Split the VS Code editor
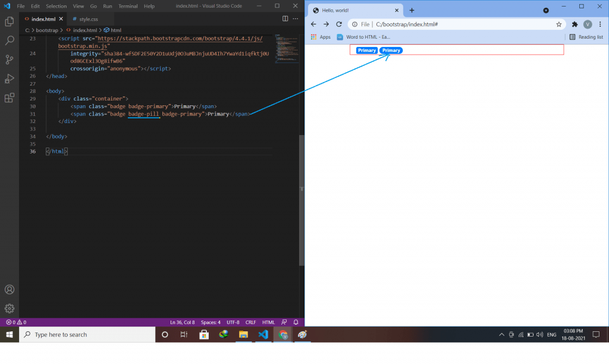Viewport: 609px width, 364px height. (x=285, y=18)
